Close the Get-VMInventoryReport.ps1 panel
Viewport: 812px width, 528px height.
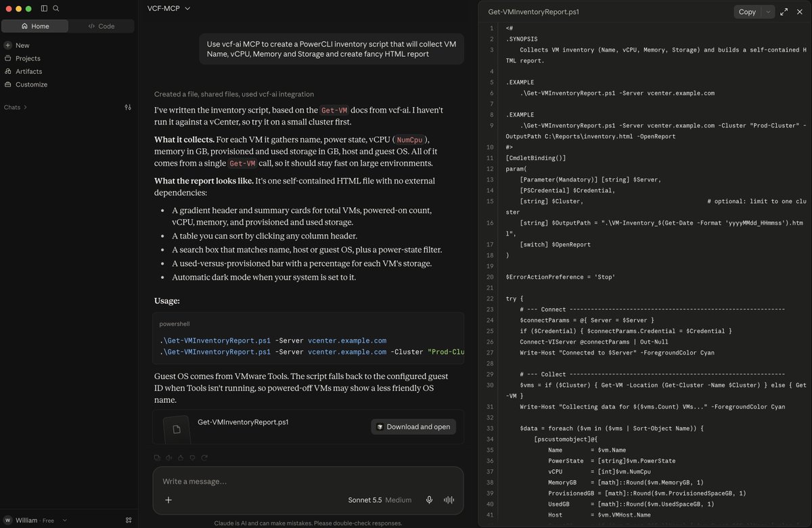(x=800, y=12)
